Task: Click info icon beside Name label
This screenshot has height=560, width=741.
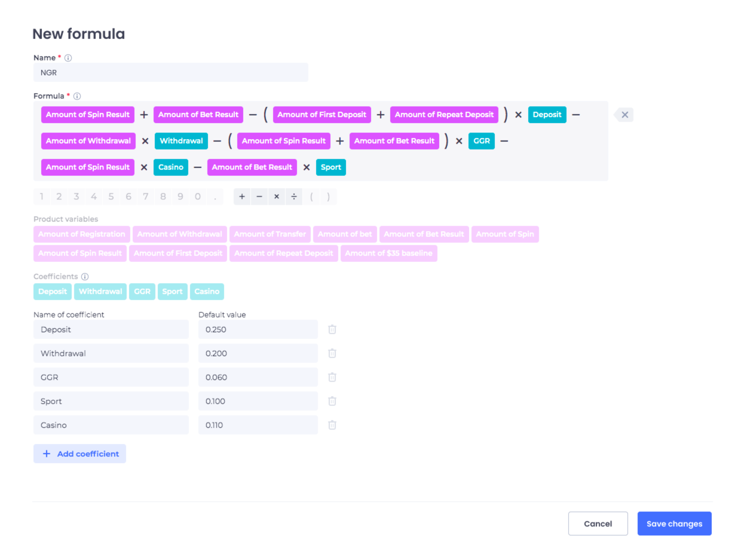Action: coord(68,58)
